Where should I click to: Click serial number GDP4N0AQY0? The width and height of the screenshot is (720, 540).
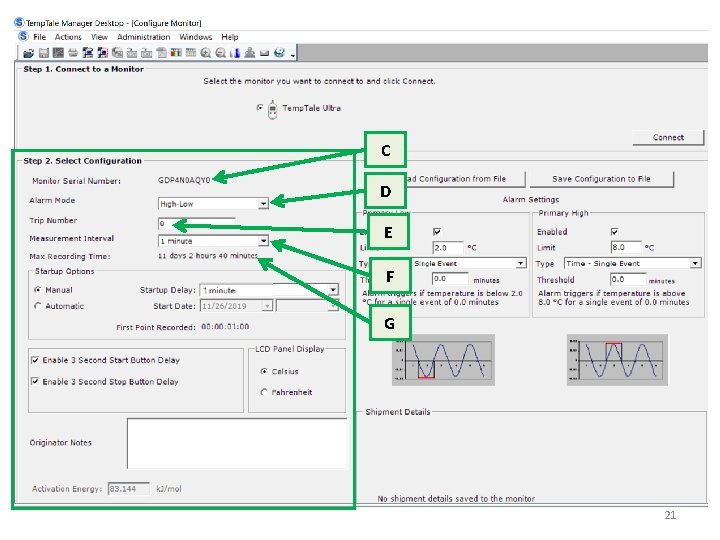point(184,180)
